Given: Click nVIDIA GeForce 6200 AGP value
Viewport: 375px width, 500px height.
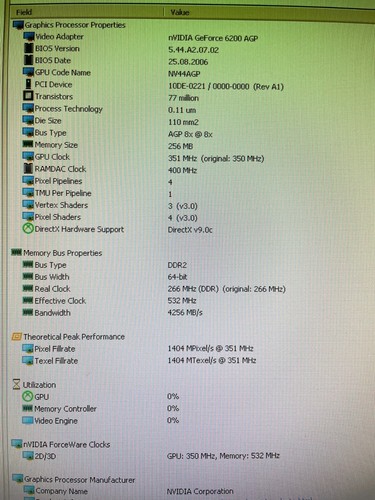Looking at the screenshot, I should 213,38.
